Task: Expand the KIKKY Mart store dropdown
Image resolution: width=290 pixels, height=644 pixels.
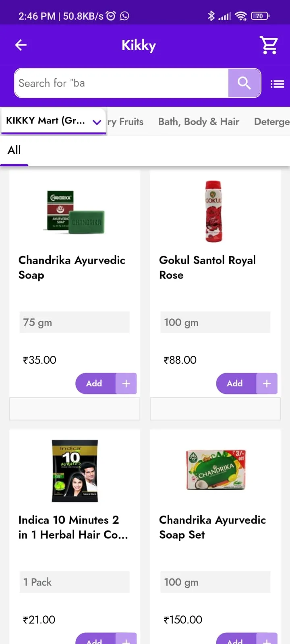Action: [97, 122]
